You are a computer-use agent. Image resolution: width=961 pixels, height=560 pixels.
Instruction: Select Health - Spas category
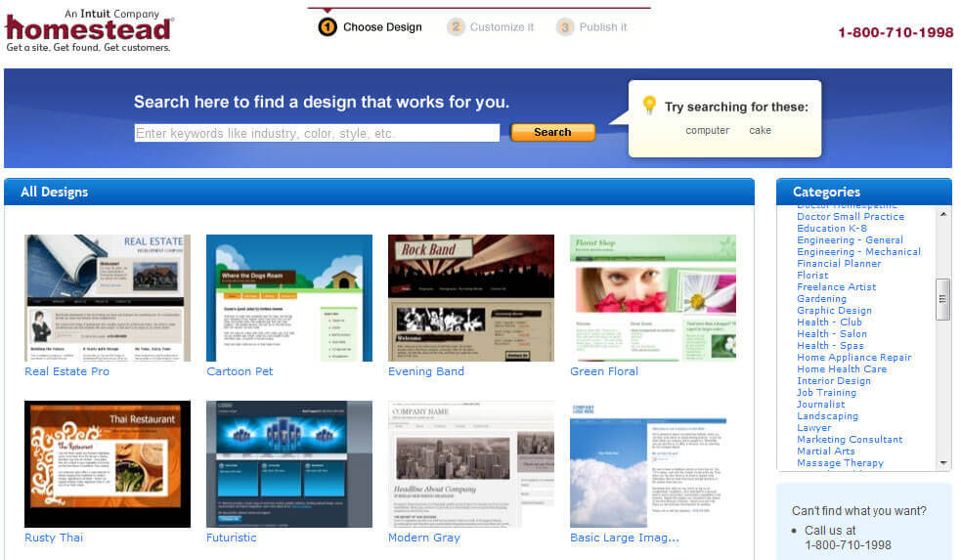point(830,346)
